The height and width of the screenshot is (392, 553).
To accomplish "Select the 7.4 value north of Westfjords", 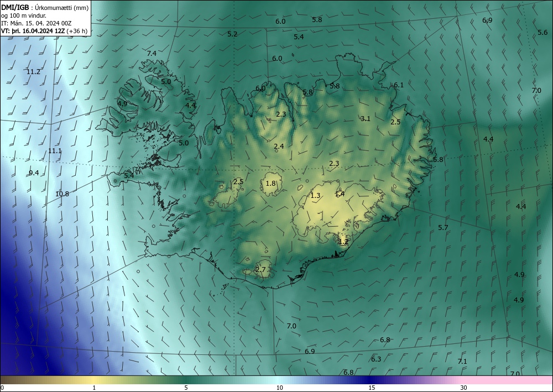I will [x=152, y=54].
